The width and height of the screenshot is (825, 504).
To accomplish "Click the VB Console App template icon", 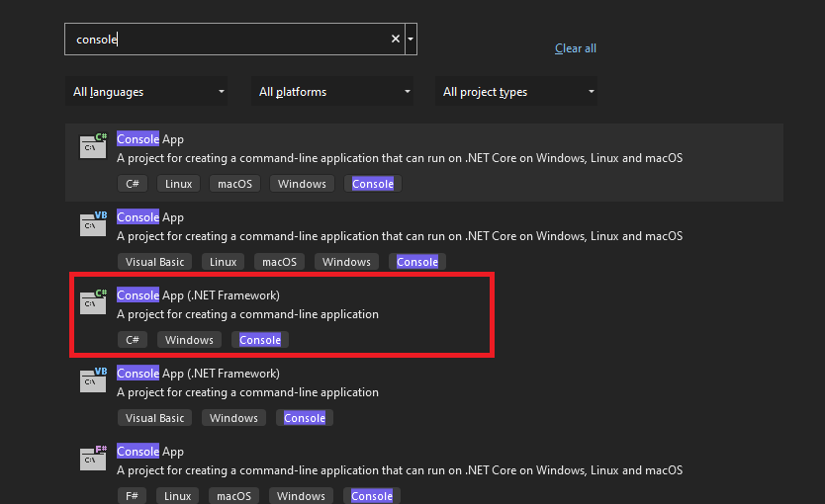I will (x=93, y=224).
